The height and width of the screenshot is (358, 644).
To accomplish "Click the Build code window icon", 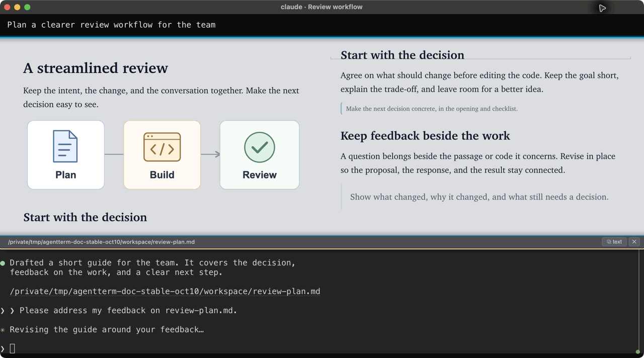I will (x=162, y=147).
